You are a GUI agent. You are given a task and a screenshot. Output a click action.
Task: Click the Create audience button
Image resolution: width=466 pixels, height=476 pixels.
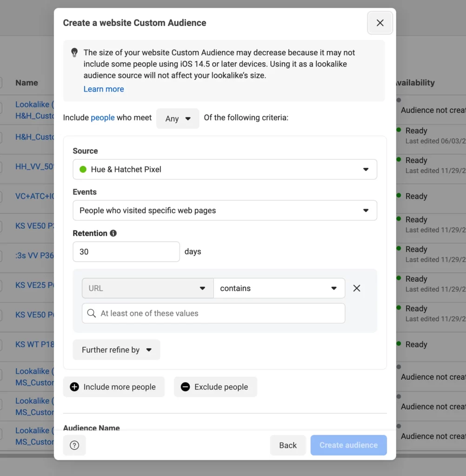[348, 445]
